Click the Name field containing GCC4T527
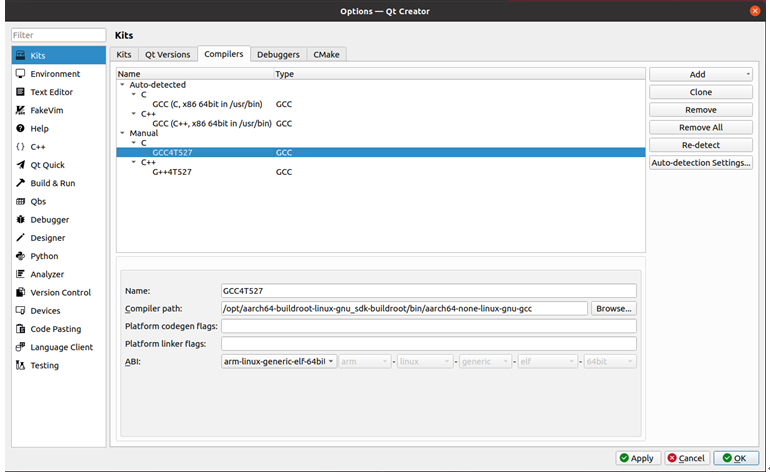770x476 pixels. coord(429,291)
